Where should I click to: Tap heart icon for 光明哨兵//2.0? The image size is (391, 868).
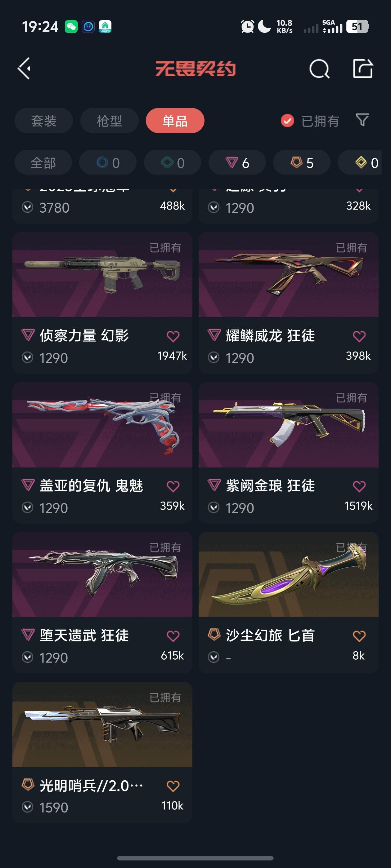(x=173, y=786)
